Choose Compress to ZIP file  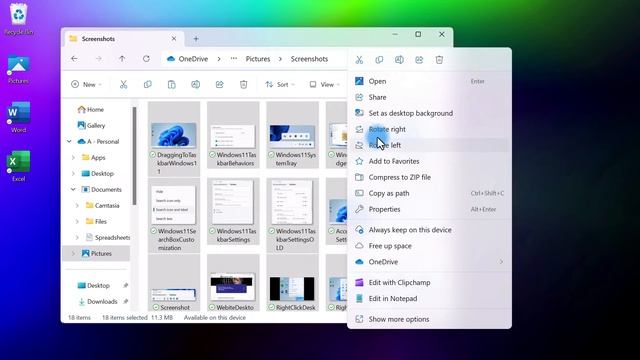tap(429, 177)
